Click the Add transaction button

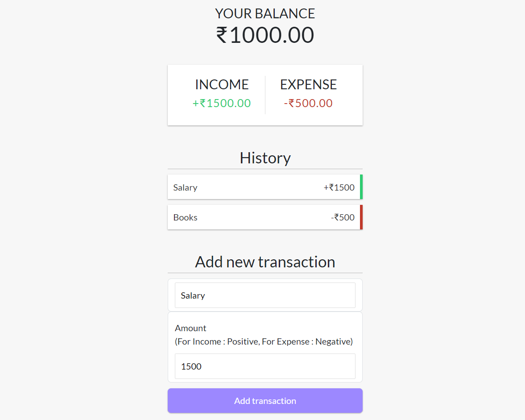[265, 400]
